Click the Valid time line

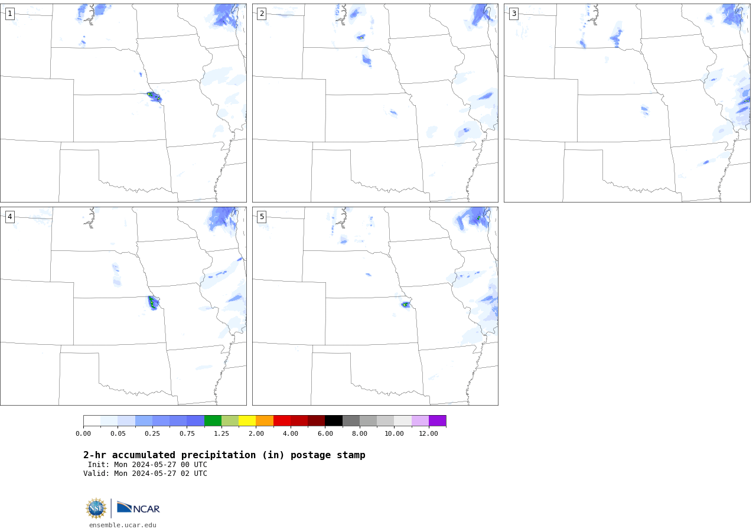[x=145, y=474]
